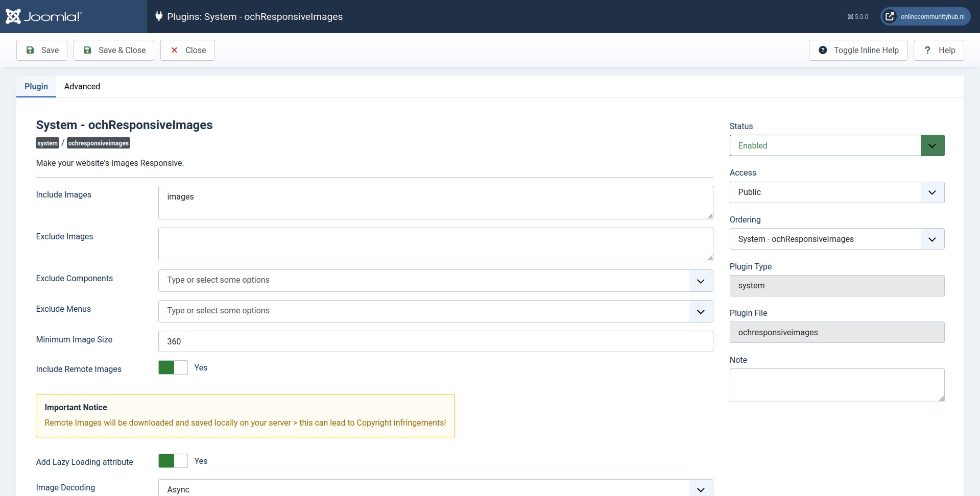Screen dimensions: 980x496
Task: Click 'Make your website's Images Responsive.' text
Action: (x=110, y=163)
